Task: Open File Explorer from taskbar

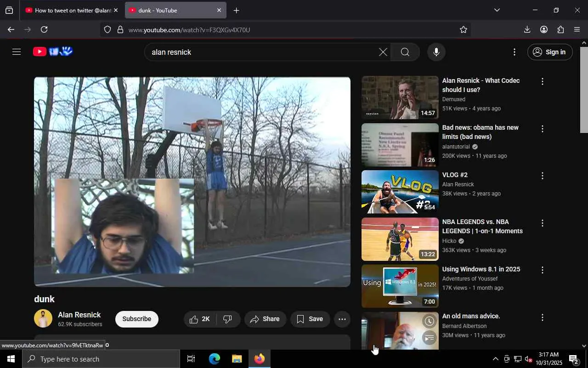Action: 237,359
